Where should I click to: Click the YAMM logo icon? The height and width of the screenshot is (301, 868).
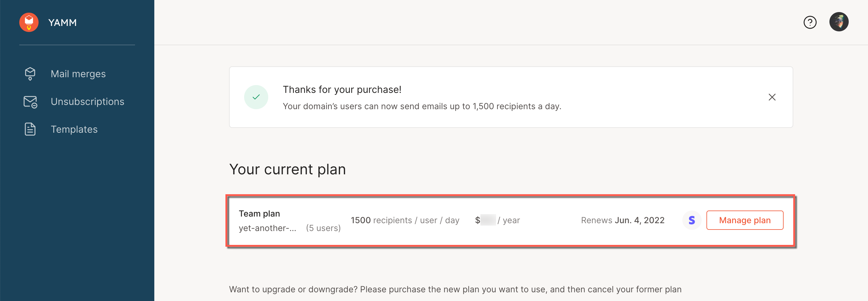click(x=29, y=22)
